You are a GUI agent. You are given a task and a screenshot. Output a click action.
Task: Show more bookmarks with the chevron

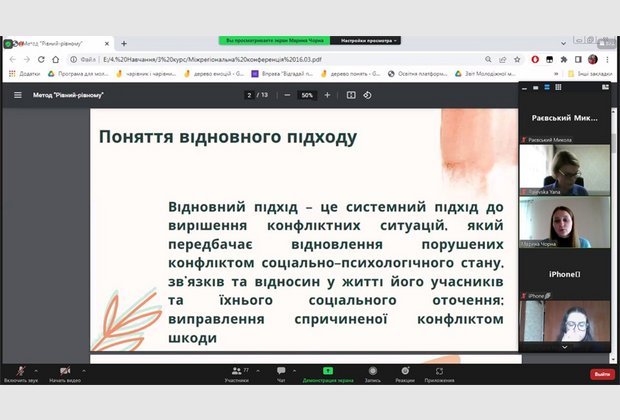(x=556, y=74)
